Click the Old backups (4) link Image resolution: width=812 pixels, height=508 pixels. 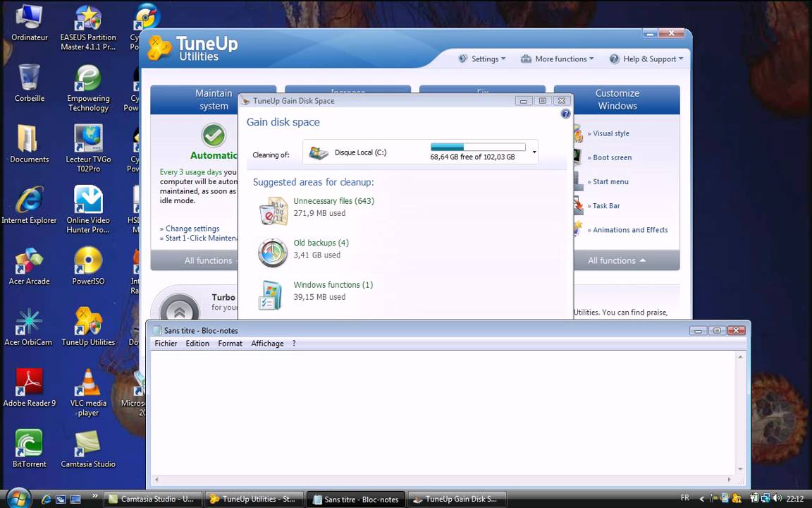pos(321,243)
